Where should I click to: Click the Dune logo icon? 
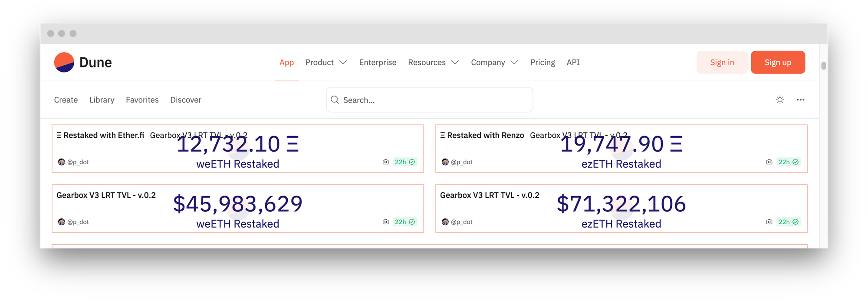pos(64,62)
